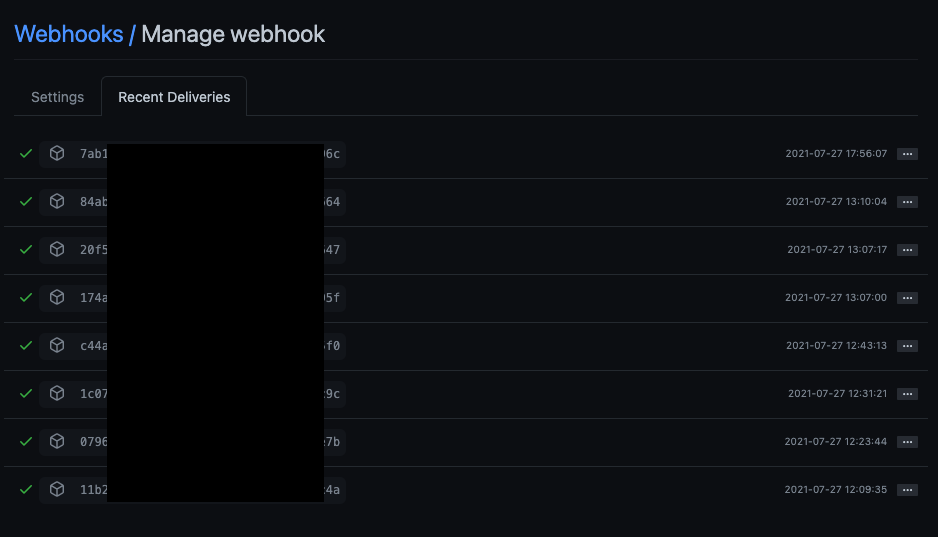Open delivery ID beginning with 1c07
Screen dimensions: 938x537
[193, 393]
